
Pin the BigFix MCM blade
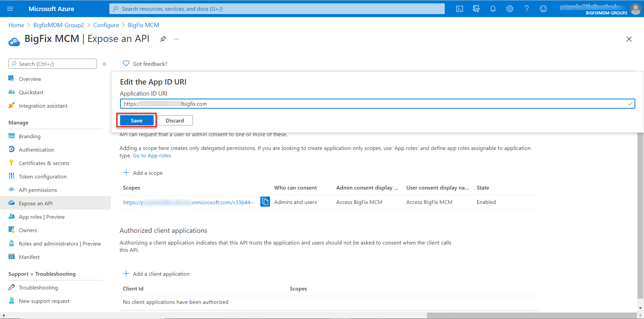coord(163,39)
